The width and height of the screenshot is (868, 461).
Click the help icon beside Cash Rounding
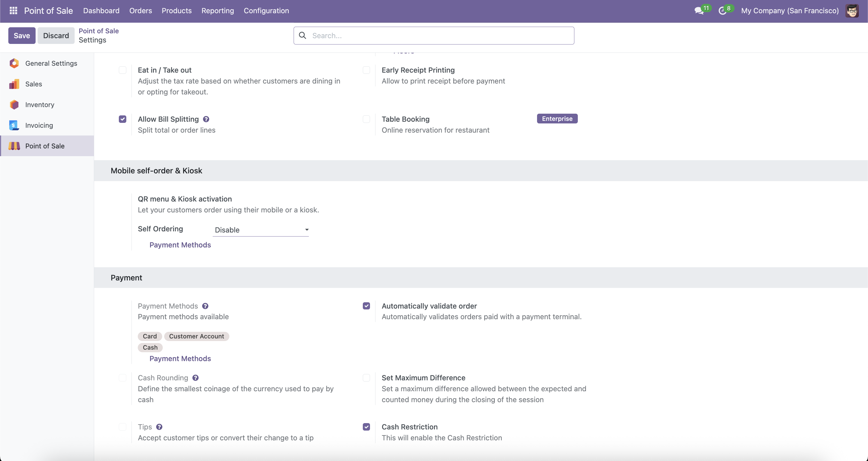(195, 378)
